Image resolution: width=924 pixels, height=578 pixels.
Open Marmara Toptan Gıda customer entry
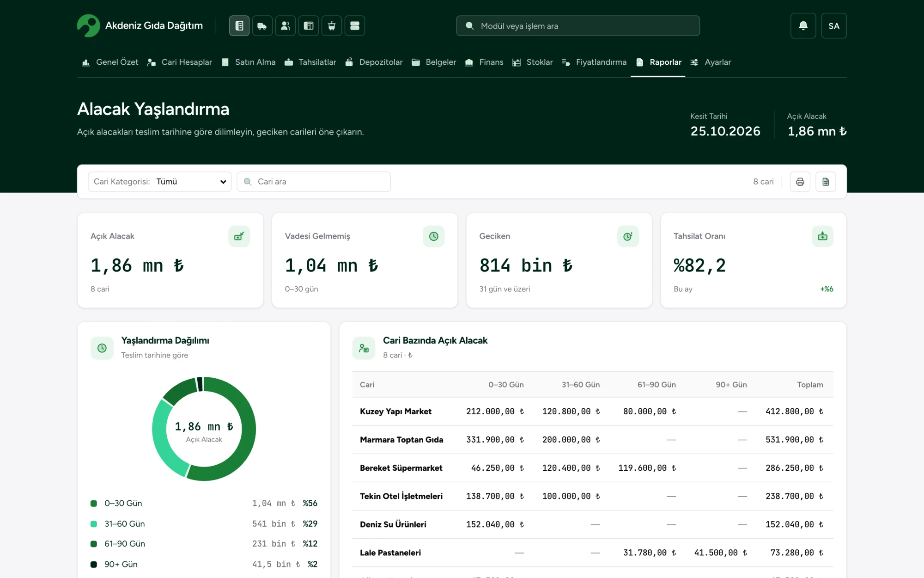point(401,440)
